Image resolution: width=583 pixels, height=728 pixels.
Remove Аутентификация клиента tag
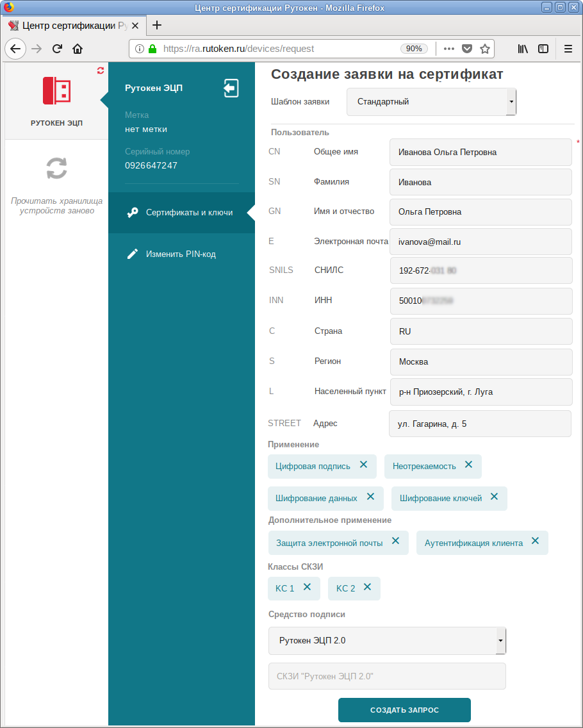click(x=535, y=540)
